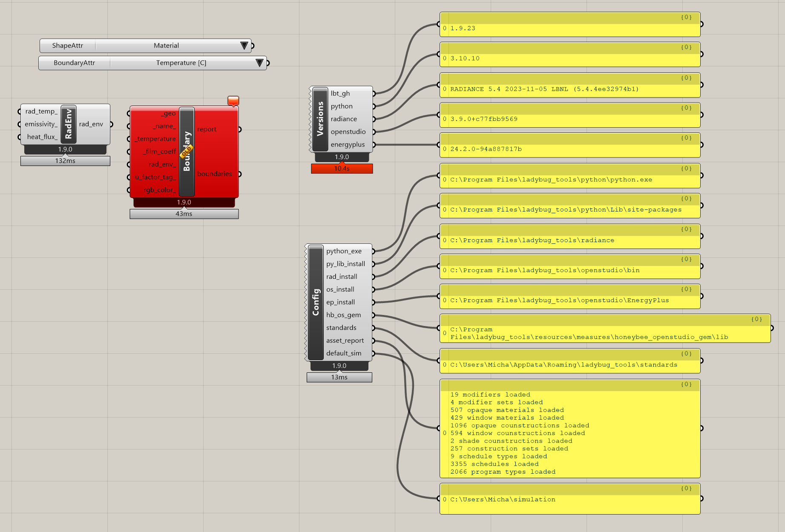785x532 pixels.
Task: Click the default_sim output label on Config
Action: (x=343, y=353)
